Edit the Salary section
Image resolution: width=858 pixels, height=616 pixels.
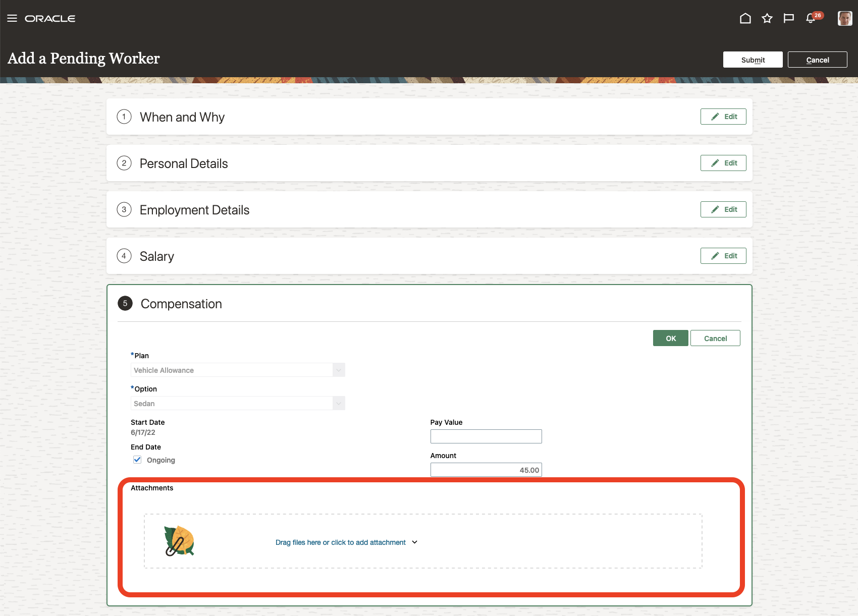tap(723, 256)
